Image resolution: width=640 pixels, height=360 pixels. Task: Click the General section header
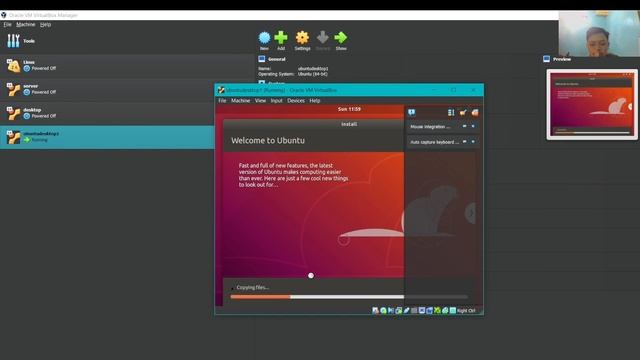276,59
